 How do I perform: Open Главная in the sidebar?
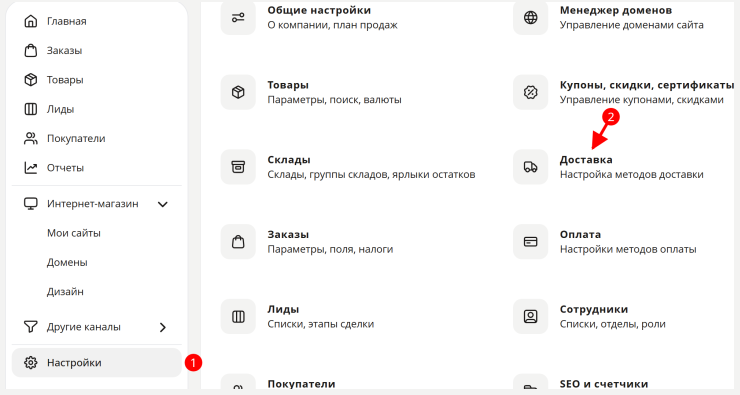point(67,21)
